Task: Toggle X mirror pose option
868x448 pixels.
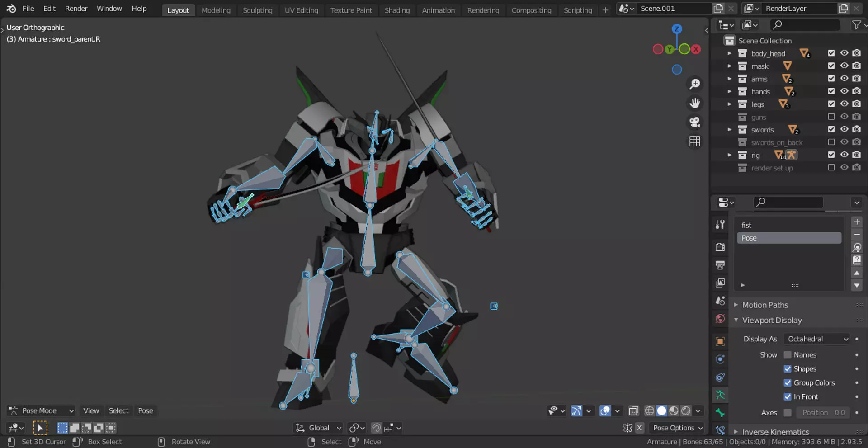Action: point(639,428)
